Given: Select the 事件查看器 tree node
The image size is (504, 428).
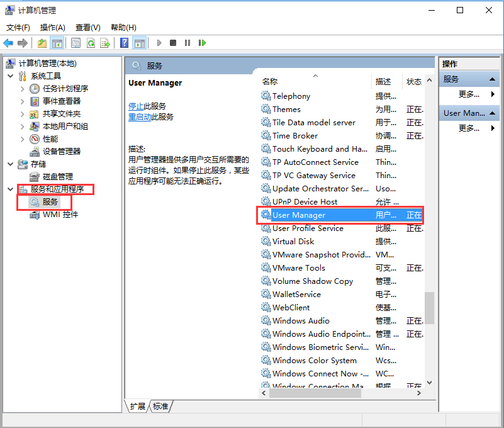Looking at the screenshot, I should click(x=62, y=101).
